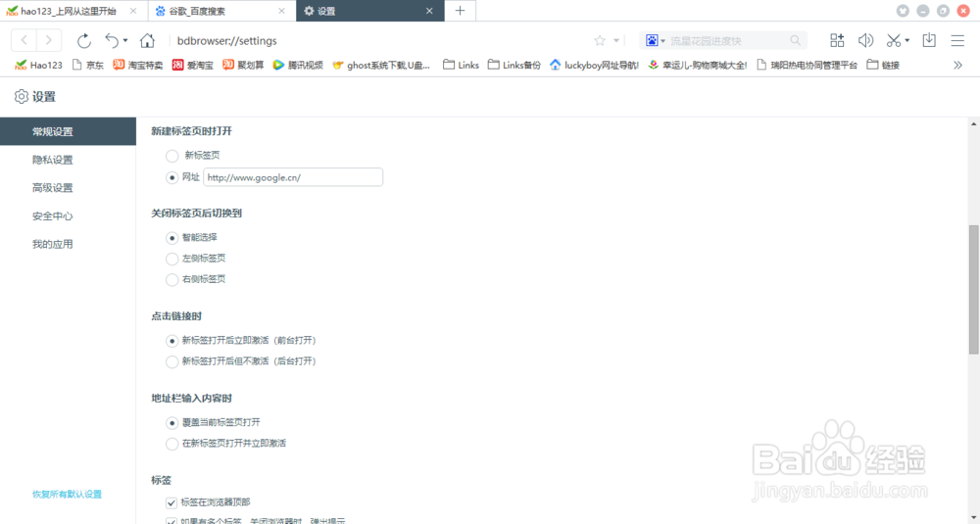Click the 恢复所有默认设置 link
This screenshot has width=980, height=524.
pyautogui.click(x=67, y=494)
